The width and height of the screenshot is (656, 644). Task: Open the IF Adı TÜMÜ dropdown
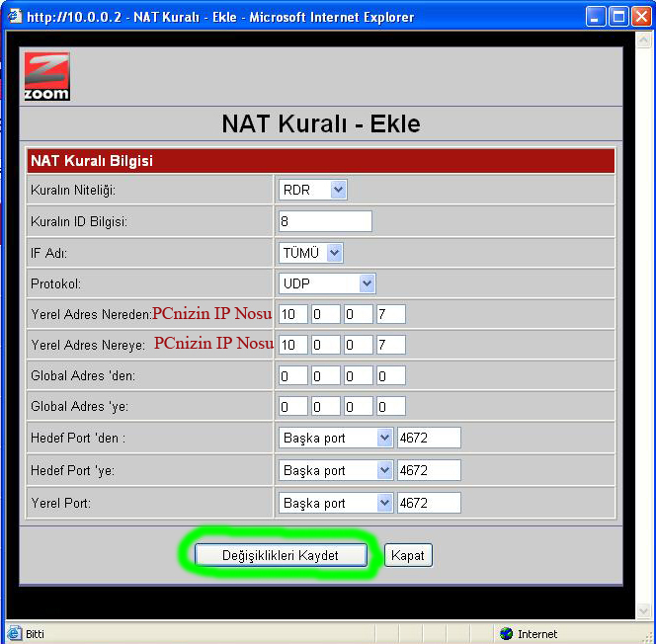(311, 253)
